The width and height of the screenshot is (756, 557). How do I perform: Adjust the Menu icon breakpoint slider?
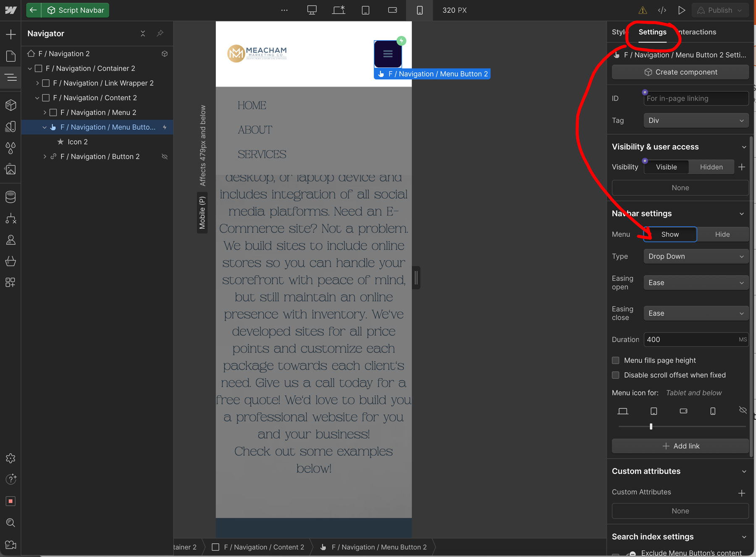coord(651,426)
